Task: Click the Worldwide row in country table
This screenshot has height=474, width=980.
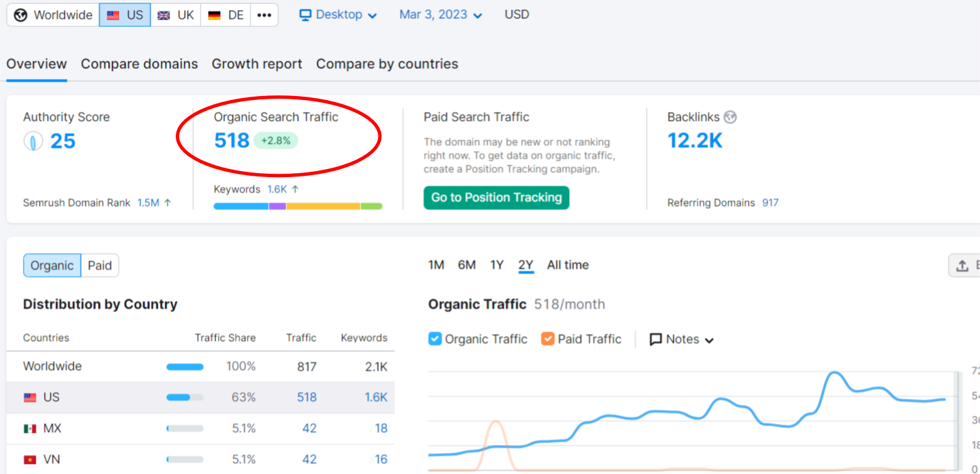Action: (x=201, y=366)
